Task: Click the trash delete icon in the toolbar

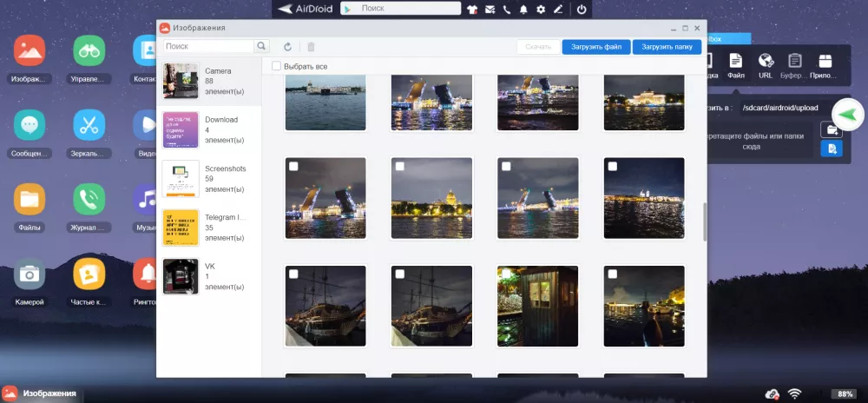Action: [x=311, y=47]
